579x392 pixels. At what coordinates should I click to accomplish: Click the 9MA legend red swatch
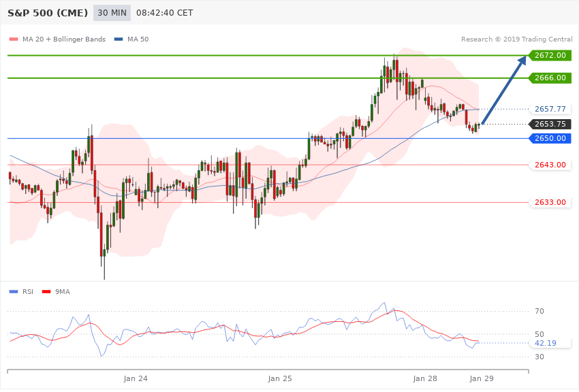(x=46, y=292)
